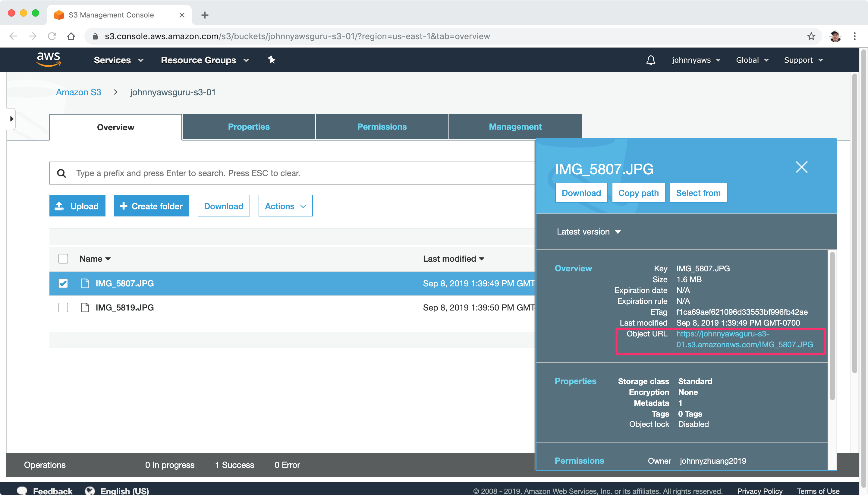Image resolution: width=868 pixels, height=495 pixels.
Task: Go to the Amazon S3 breadcrumb link
Action: point(78,93)
